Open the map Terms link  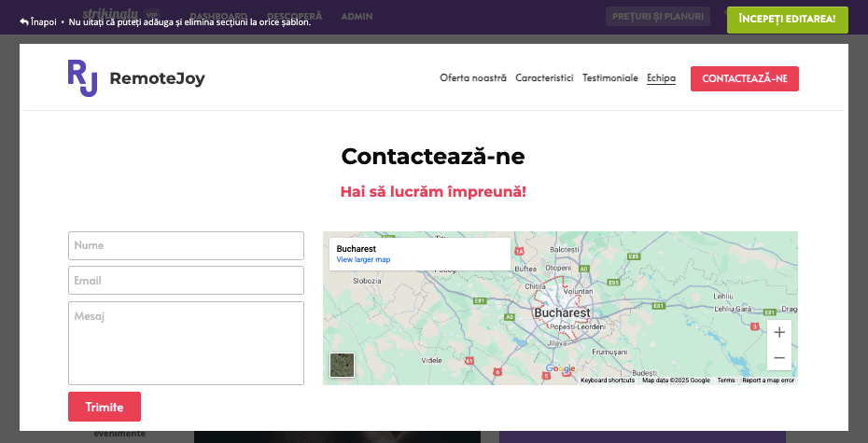point(726,381)
